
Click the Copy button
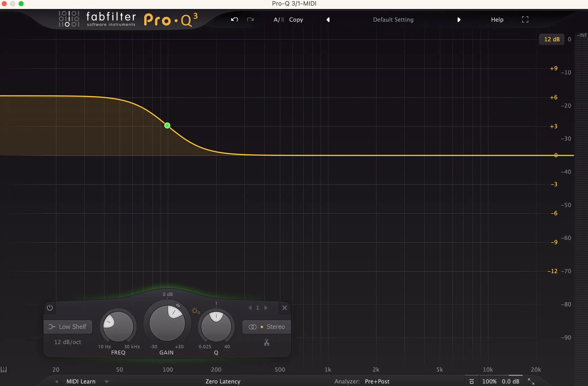pos(296,20)
